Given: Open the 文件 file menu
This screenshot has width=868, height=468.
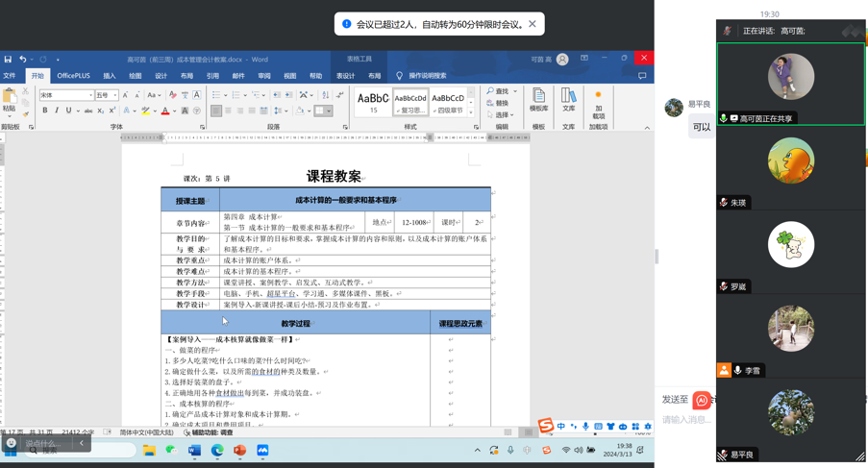Looking at the screenshot, I should point(10,76).
